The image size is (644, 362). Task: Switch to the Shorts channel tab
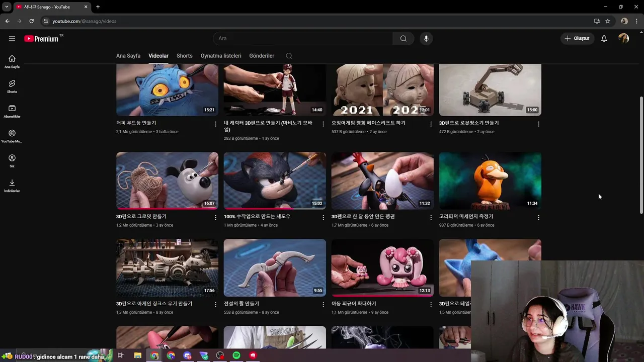(x=185, y=56)
